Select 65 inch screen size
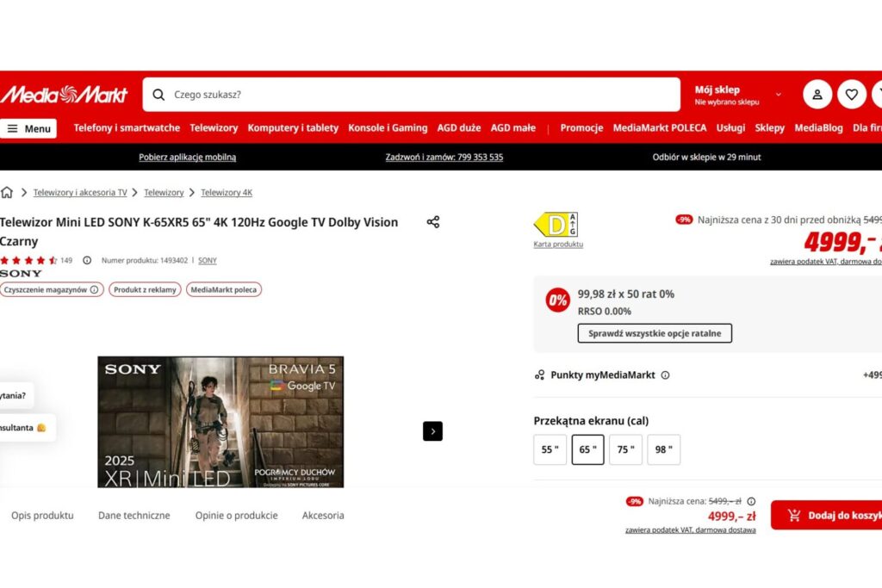 [587, 449]
